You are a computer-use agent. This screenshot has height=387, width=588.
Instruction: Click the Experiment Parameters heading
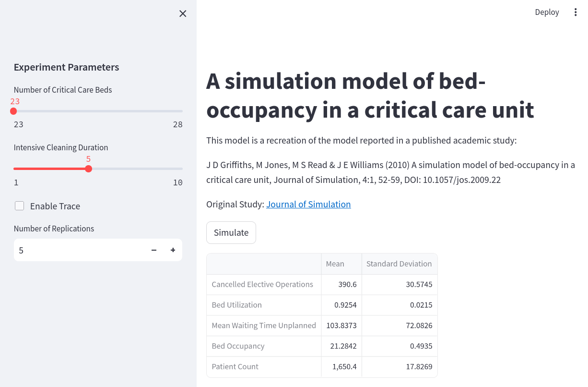tap(67, 67)
